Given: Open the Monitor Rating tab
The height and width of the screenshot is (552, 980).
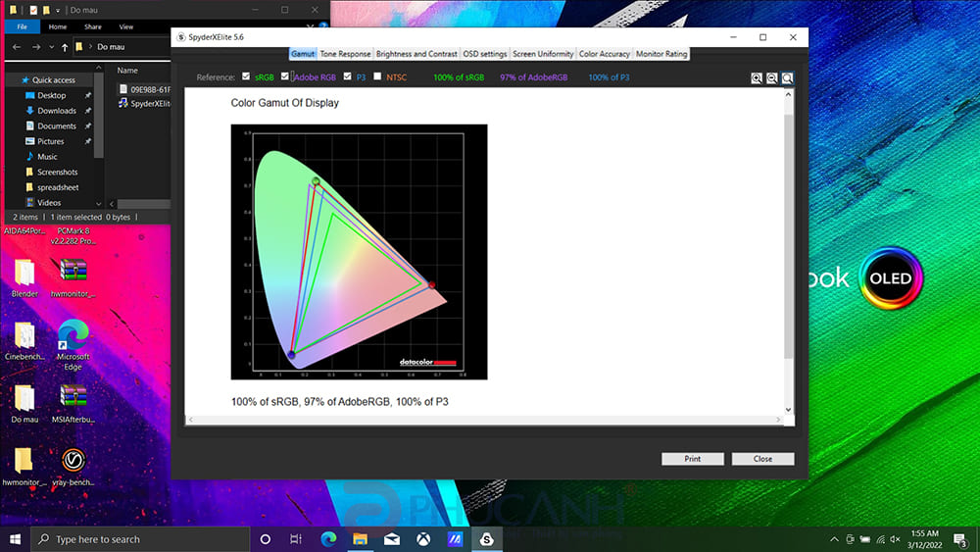Looking at the screenshot, I should click(x=661, y=54).
